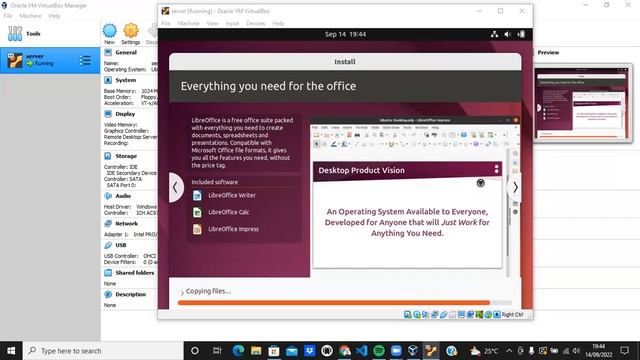The height and width of the screenshot is (360, 640).
Task: Click recording indicator in VM status bar
Action: 470,314
